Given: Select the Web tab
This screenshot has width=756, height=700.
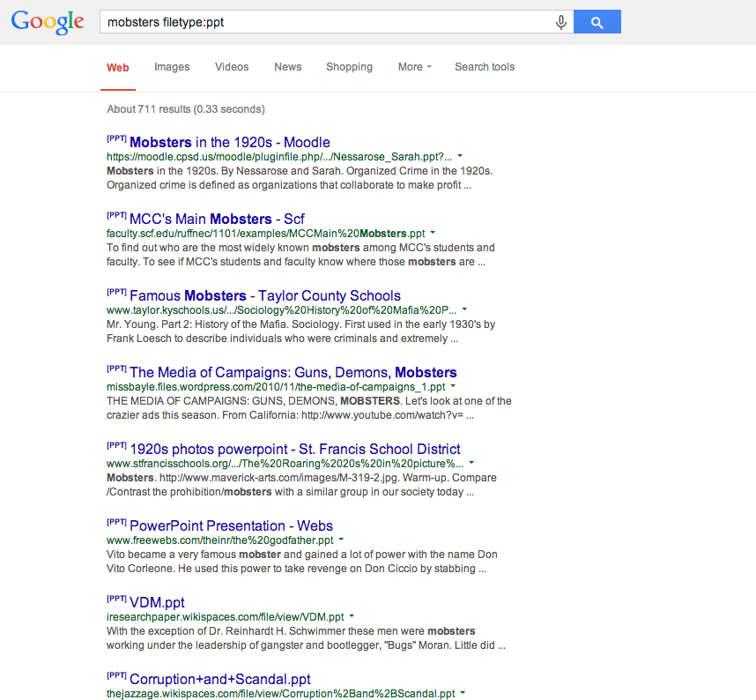Looking at the screenshot, I should tap(118, 68).
